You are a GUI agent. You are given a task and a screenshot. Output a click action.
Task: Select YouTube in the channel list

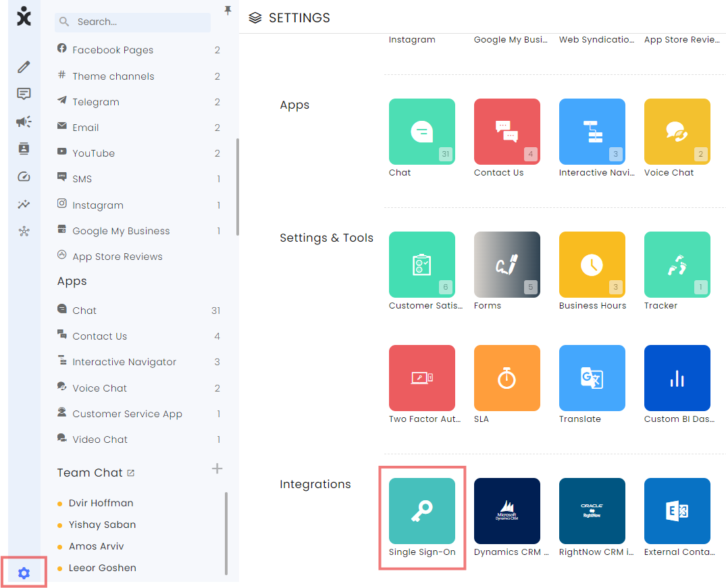pos(138,153)
